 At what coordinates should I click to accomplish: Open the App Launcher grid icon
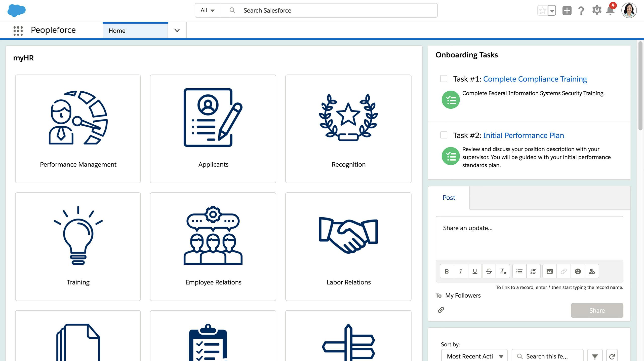click(18, 31)
